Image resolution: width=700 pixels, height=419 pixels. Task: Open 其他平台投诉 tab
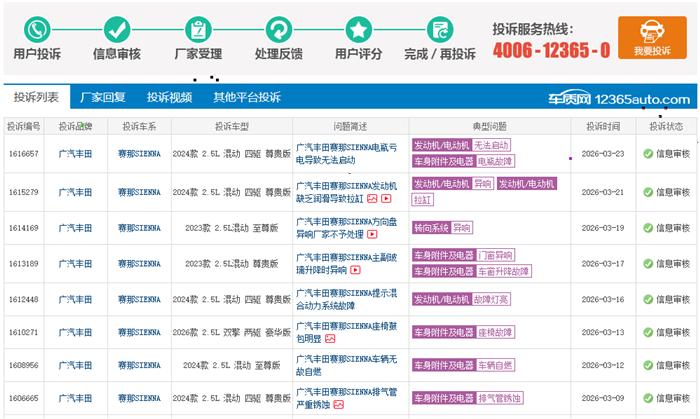(246, 98)
